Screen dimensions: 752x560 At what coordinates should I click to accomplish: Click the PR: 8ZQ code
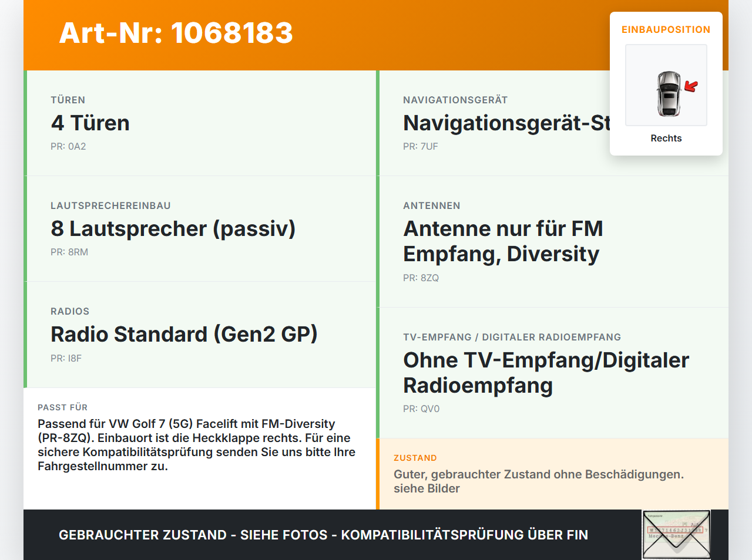click(421, 278)
